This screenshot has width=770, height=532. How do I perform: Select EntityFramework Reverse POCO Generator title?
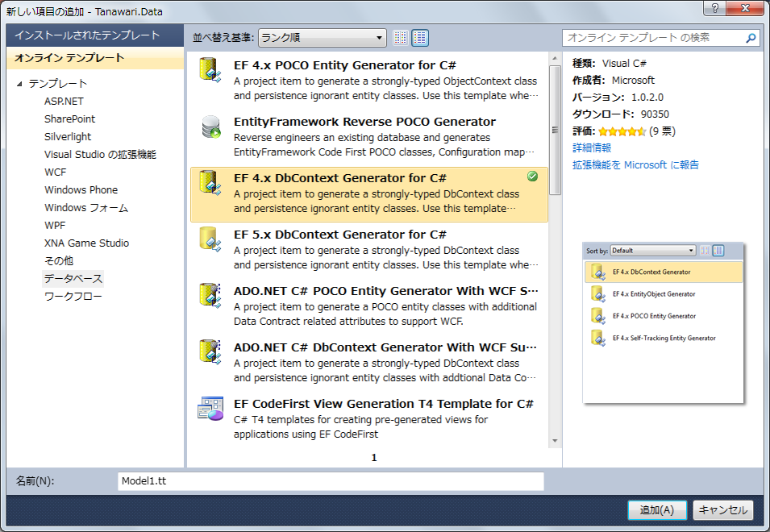[365, 122]
